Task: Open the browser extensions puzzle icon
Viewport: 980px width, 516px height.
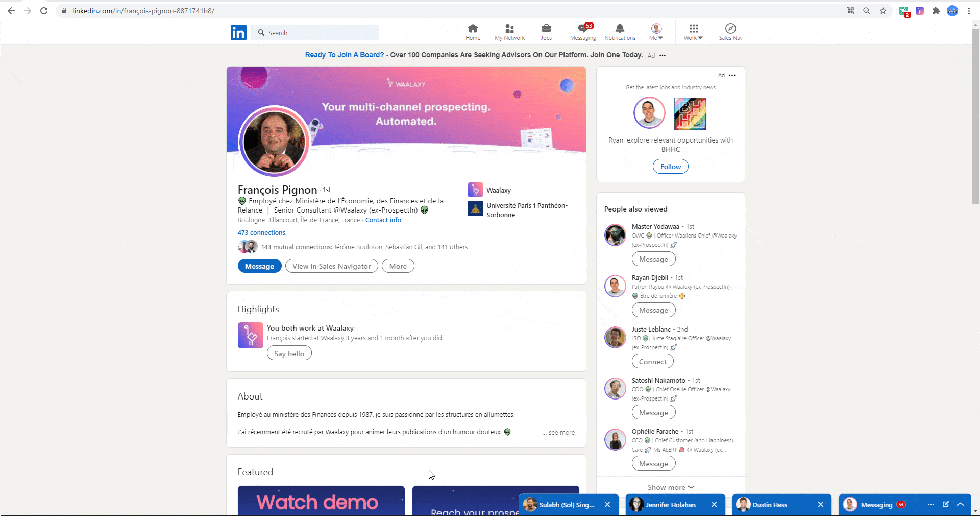Action: point(936,11)
